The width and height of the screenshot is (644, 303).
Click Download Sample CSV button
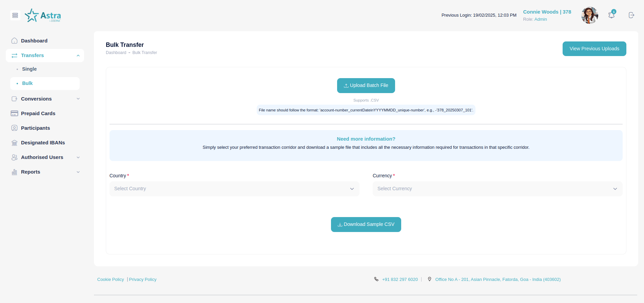pyautogui.click(x=366, y=225)
